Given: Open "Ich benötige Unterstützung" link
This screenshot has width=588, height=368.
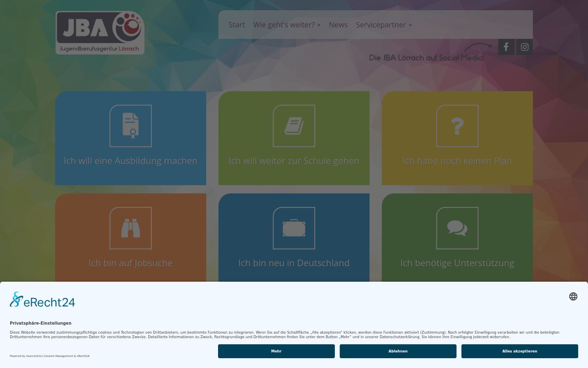Looking at the screenshot, I should point(457,263).
